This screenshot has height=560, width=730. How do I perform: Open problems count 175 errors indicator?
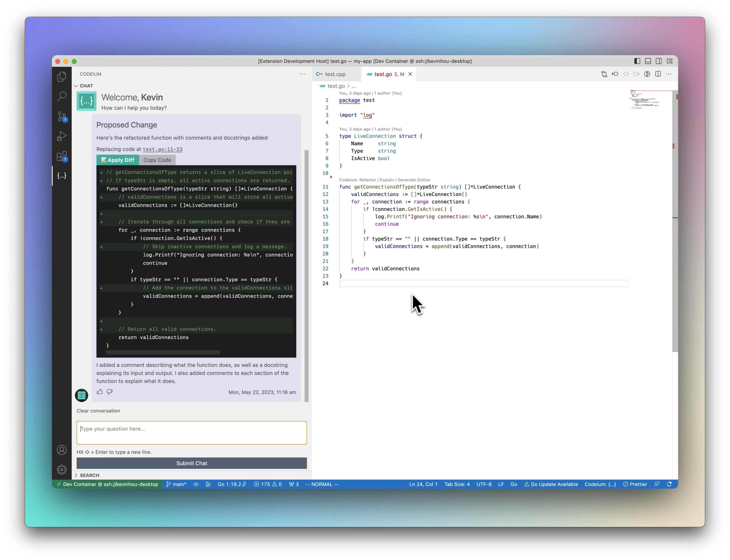pyautogui.click(x=268, y=484)
